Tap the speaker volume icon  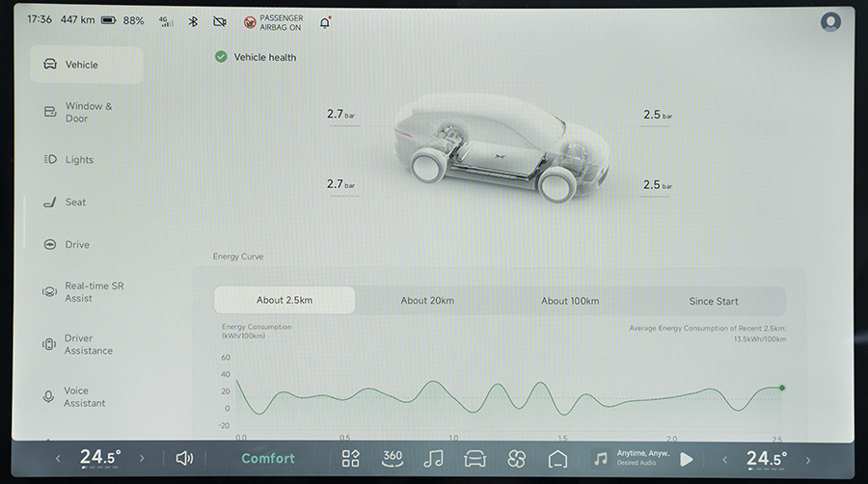[184, 458]
